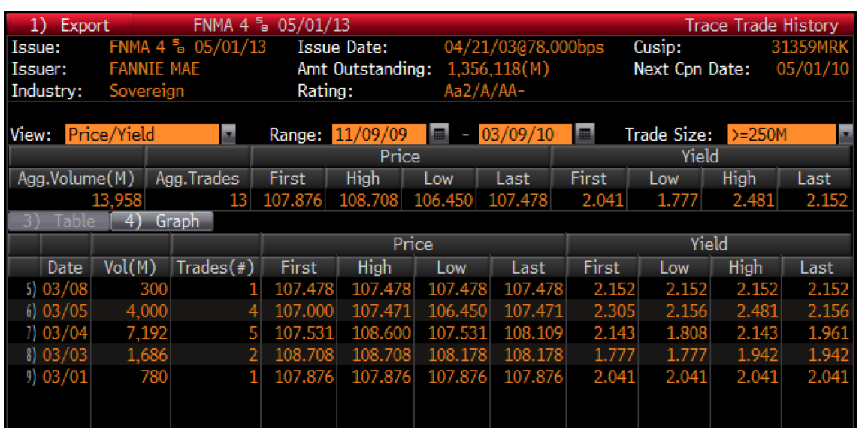Click the range start date 11/09/09 field
Viewport: 868px width, 436px height.
(380, 134)
